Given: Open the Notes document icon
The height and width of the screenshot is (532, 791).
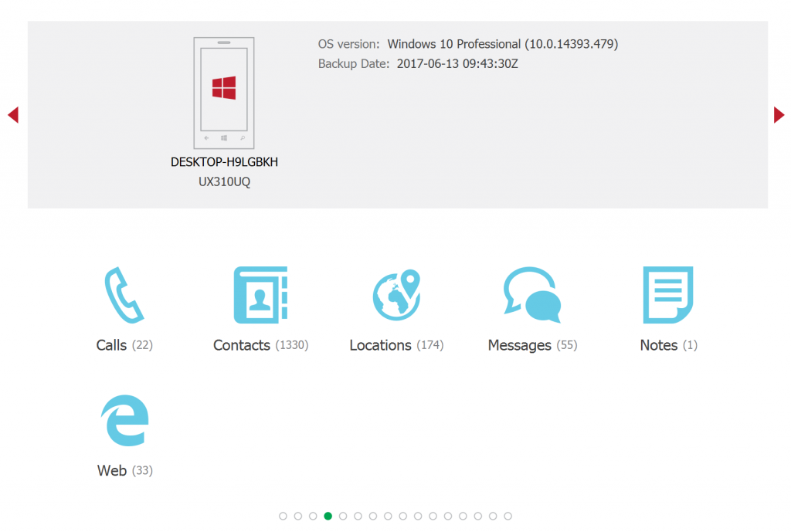Looking at the screenshot, I should click(667, 295).
